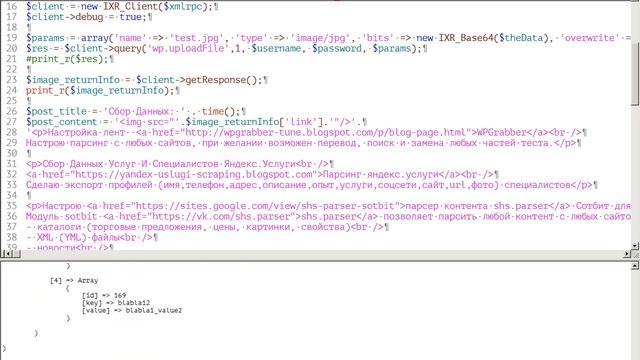Image resolution: width=640 pixels, height=360 pixels.
Task: Click the output pane's scroll-up arrow
Action: point(635,266)
